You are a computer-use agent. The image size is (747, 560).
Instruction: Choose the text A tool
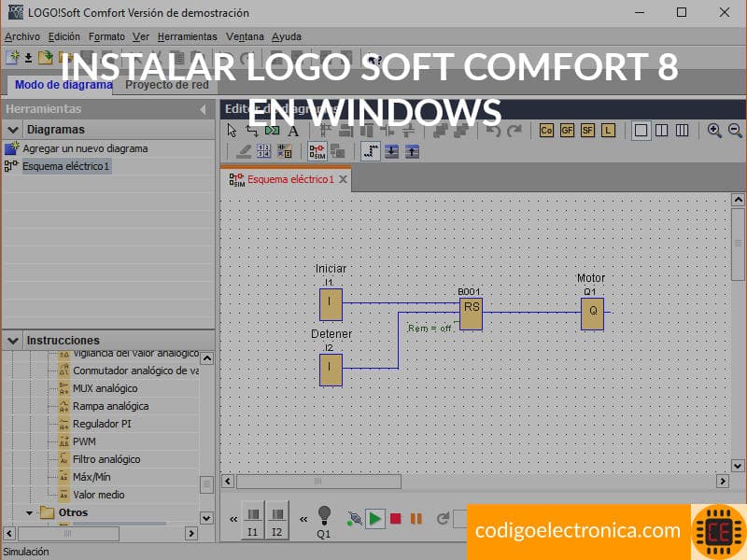[293, 131]
